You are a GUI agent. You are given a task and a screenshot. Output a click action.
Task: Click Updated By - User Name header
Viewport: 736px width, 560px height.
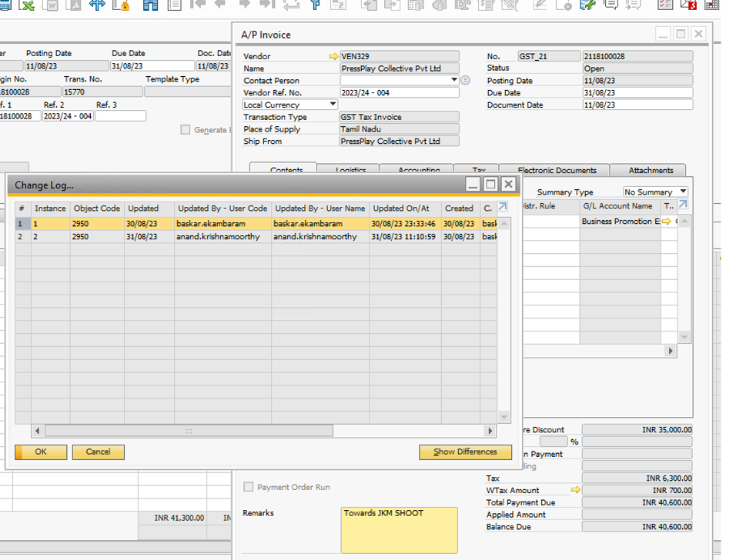coord(320,208)
